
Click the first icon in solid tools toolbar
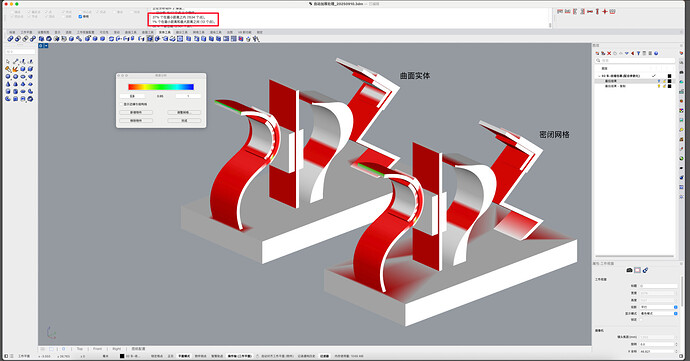click(10, 39)
